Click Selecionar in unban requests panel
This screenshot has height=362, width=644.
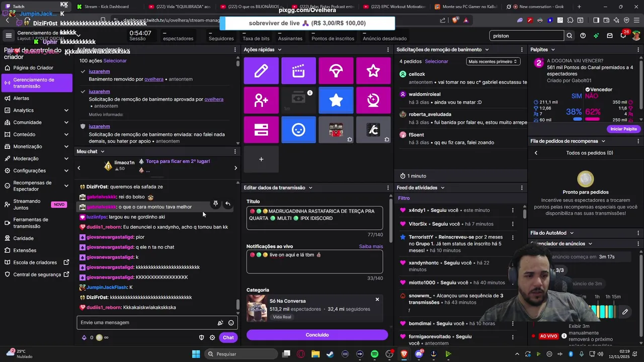point(436,61)
